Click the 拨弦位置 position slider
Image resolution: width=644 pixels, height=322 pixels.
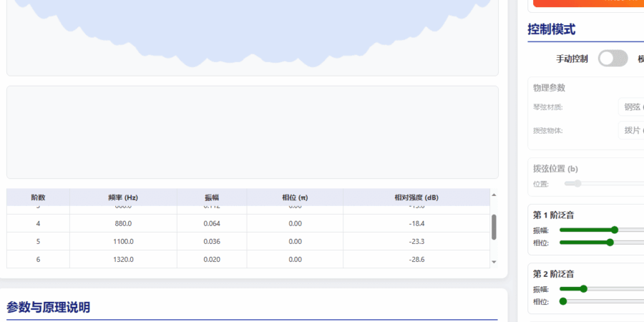[x=604, y=184]
